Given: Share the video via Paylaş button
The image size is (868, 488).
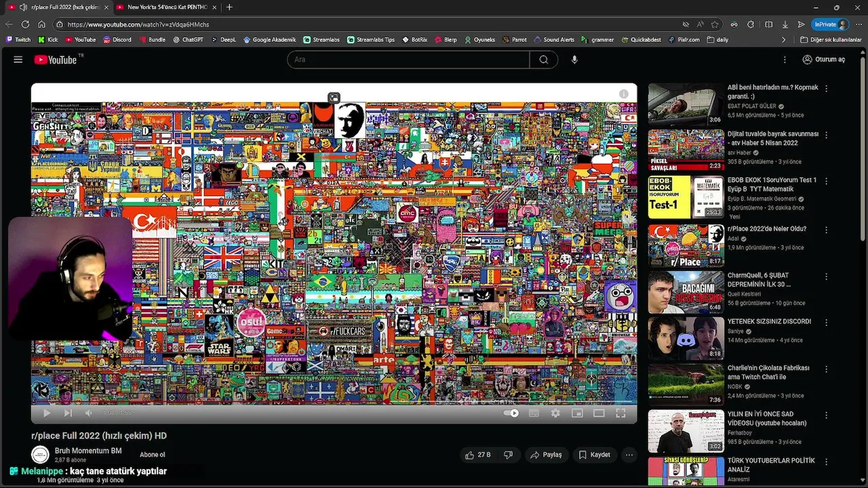Looking at the screenshot, I should (x=546, y=455).
